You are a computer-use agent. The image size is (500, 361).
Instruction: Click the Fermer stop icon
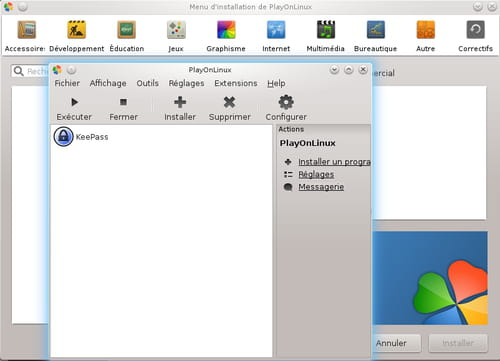(123, 102)
